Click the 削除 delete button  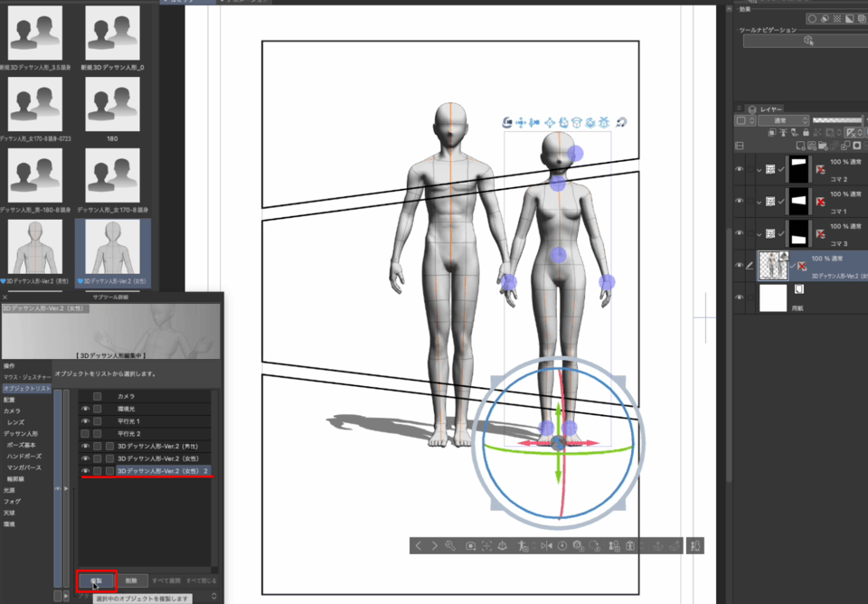[131, 580]
